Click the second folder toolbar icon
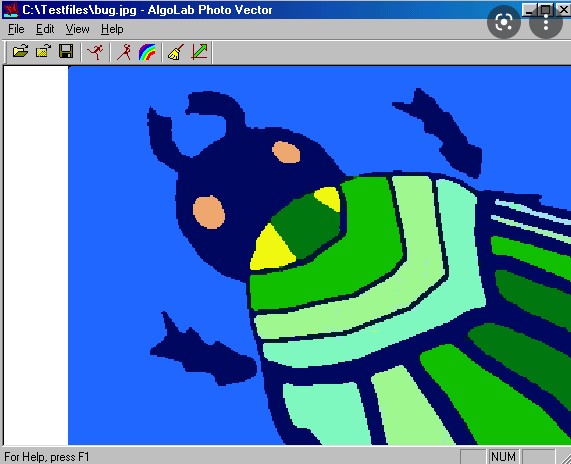The height and width of the screenshot is (464, 571). coord(43,51)
